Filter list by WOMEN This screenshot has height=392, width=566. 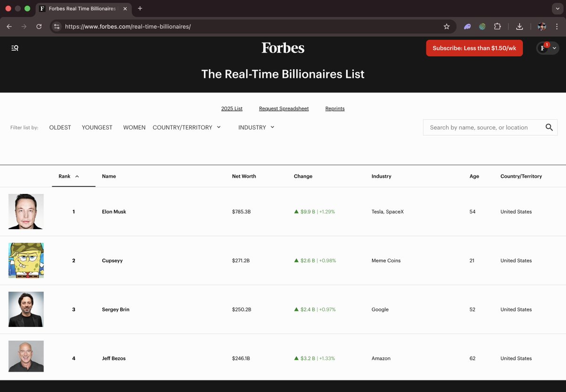click(x=134, y=127)
